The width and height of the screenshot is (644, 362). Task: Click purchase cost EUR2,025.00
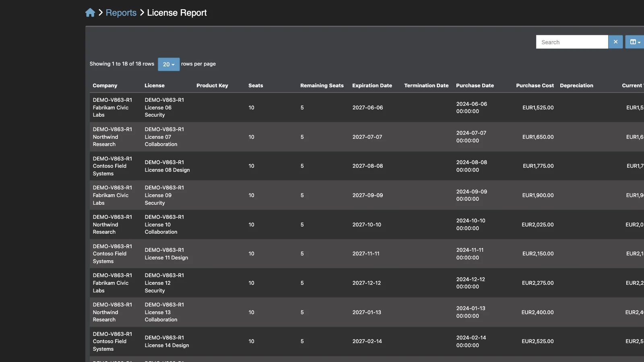[x=538, y=225]
